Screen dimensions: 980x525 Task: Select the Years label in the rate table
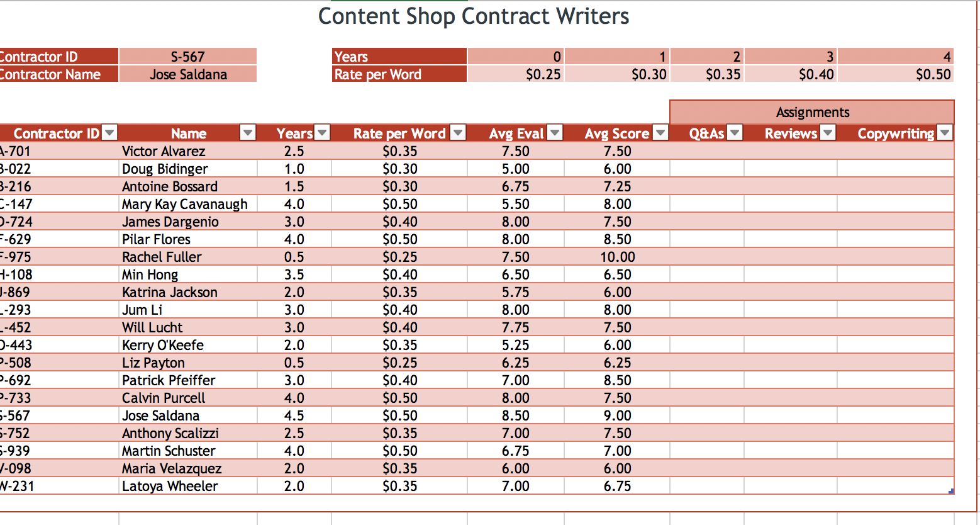(x=399, y=56)
